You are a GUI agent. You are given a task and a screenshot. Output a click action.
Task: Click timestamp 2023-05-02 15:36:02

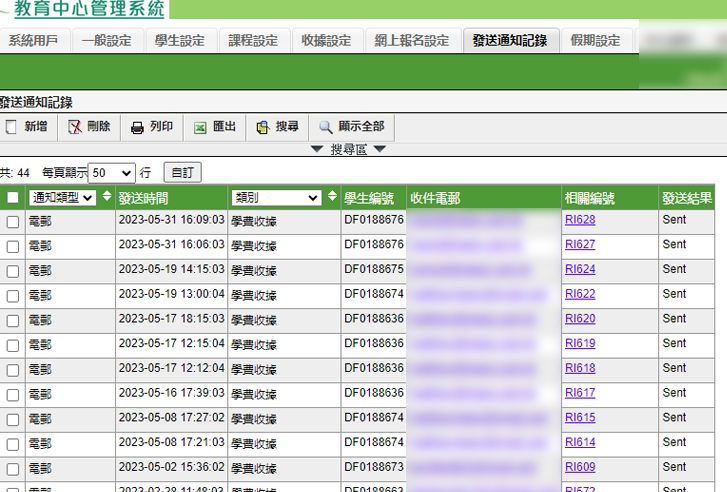(172, 467)
